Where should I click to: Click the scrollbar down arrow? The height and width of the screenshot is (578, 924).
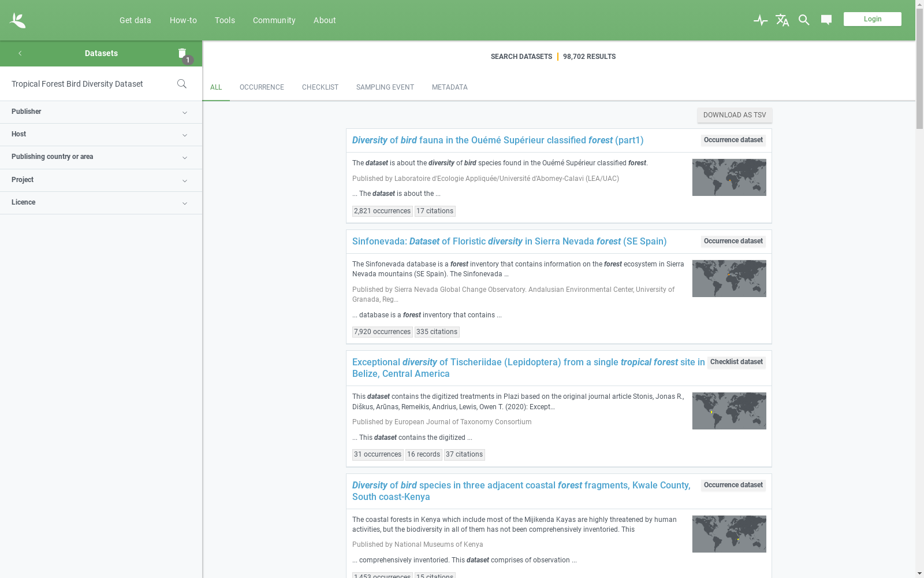(919, 573)
